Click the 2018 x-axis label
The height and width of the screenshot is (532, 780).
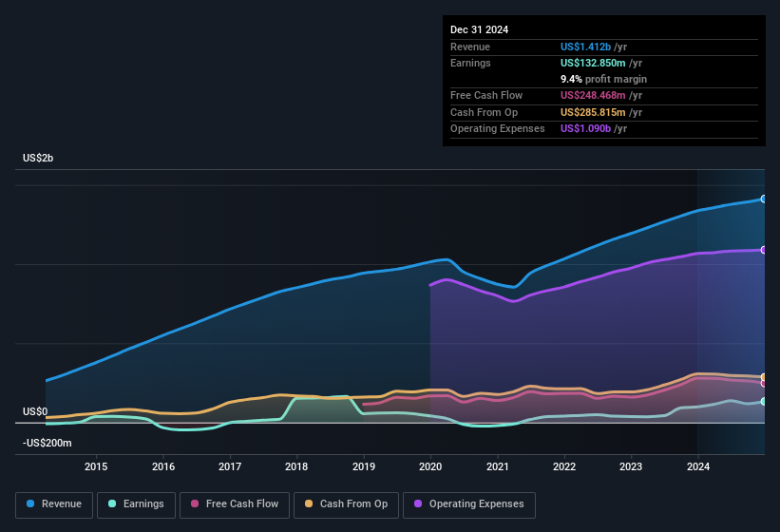pos(296,466)
